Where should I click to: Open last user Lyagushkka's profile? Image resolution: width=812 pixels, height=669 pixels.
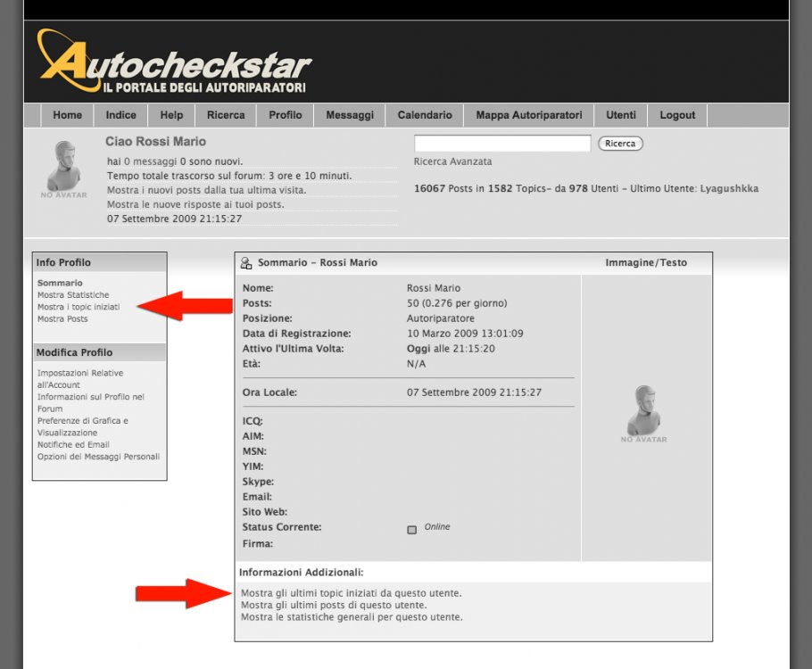(x=729, y=189)
